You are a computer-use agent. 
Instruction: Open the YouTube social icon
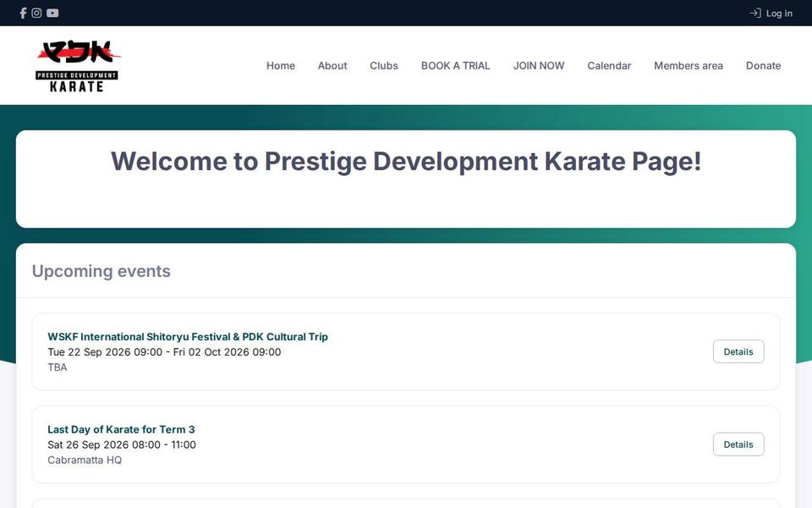tap(52, 13)
